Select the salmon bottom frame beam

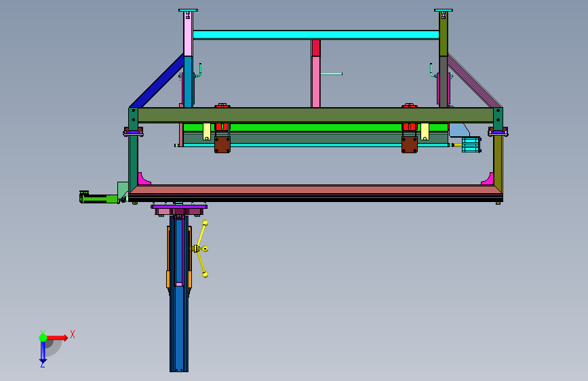click(316, 189)
